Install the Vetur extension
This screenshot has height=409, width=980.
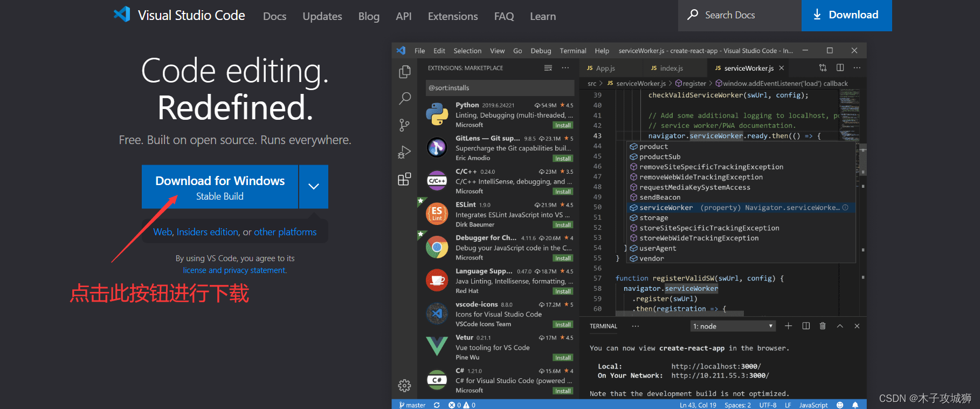[x=563, y=358]
